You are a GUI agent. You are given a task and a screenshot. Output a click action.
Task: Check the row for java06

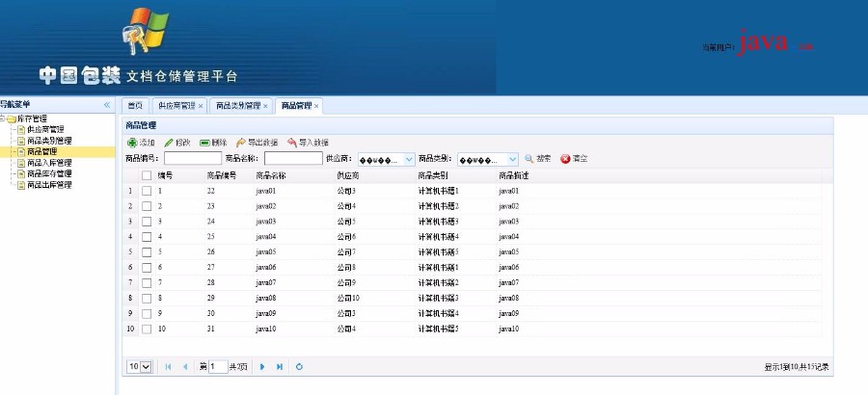click(147, 268)
